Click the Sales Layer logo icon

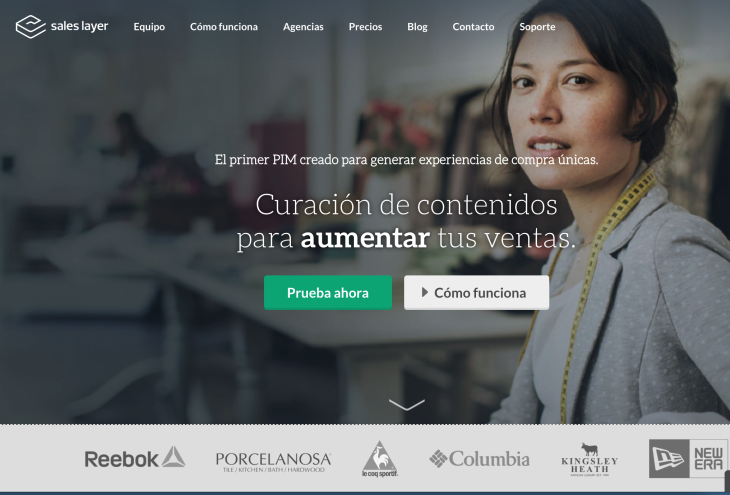pyautogui.click(x=31, y=27)
